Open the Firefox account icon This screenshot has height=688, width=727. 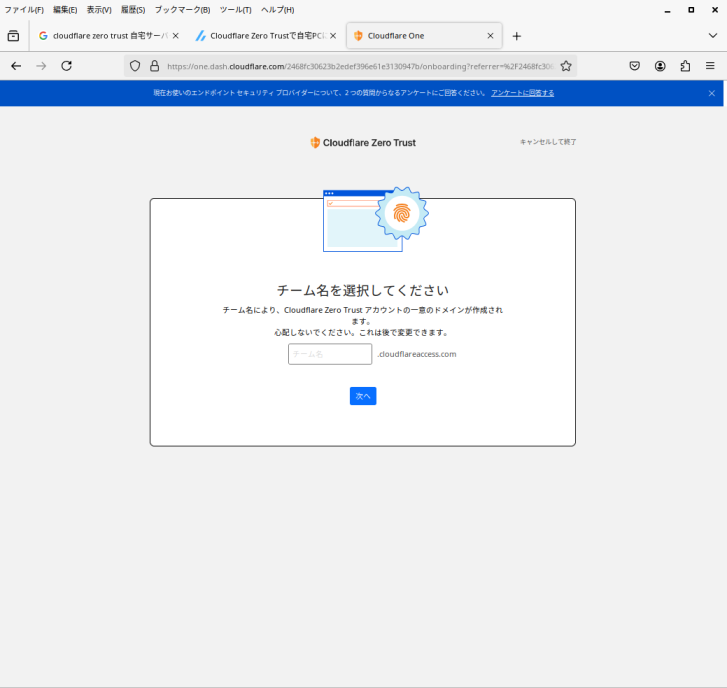click(x=660, y=66)
